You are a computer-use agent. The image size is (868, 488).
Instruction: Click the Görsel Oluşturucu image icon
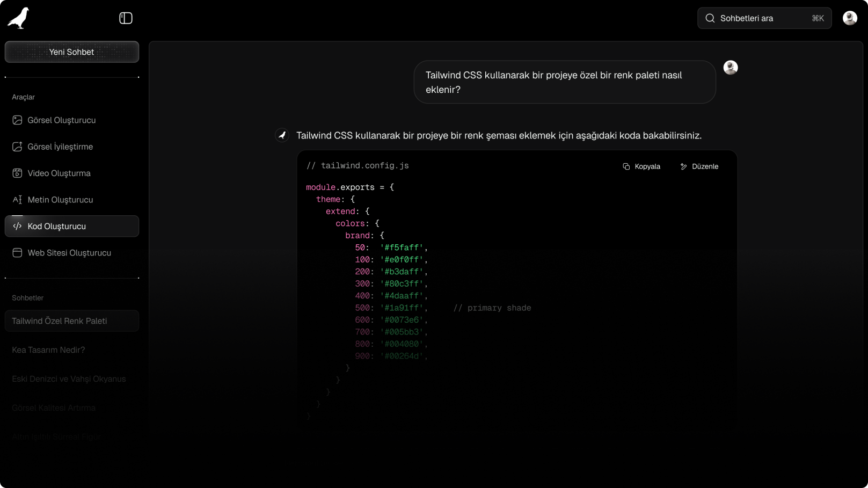point(17,120)
